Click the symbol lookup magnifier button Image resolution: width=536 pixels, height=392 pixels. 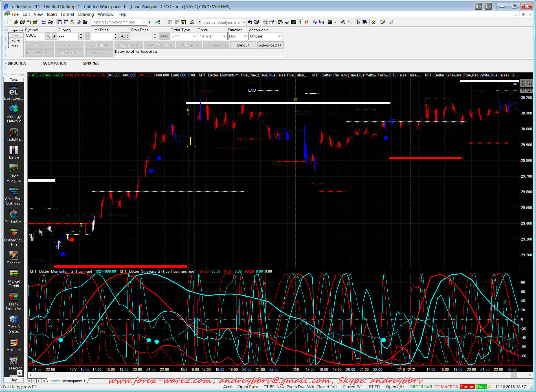[x=48, y=36]
